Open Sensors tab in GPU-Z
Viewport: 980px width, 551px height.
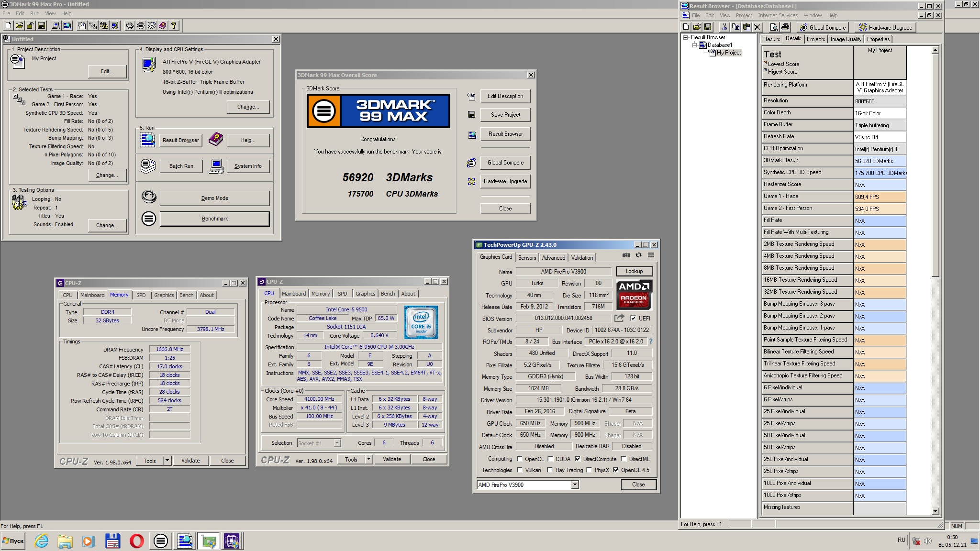pos(527,258)
